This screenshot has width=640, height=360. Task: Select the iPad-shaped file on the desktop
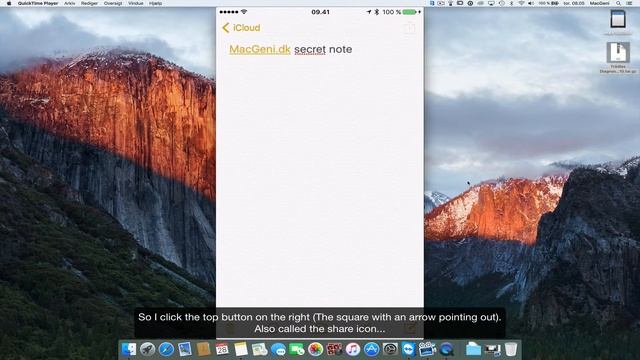[618, 20]
